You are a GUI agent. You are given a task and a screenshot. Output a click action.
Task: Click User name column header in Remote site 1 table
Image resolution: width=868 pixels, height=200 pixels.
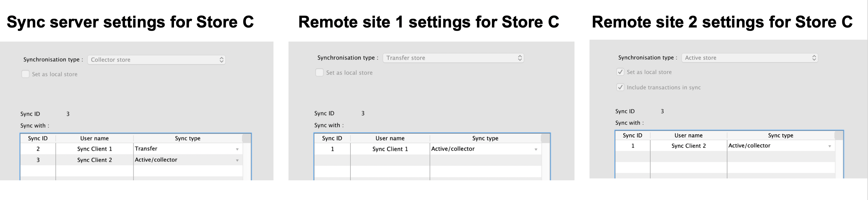[x=390, y=138]
